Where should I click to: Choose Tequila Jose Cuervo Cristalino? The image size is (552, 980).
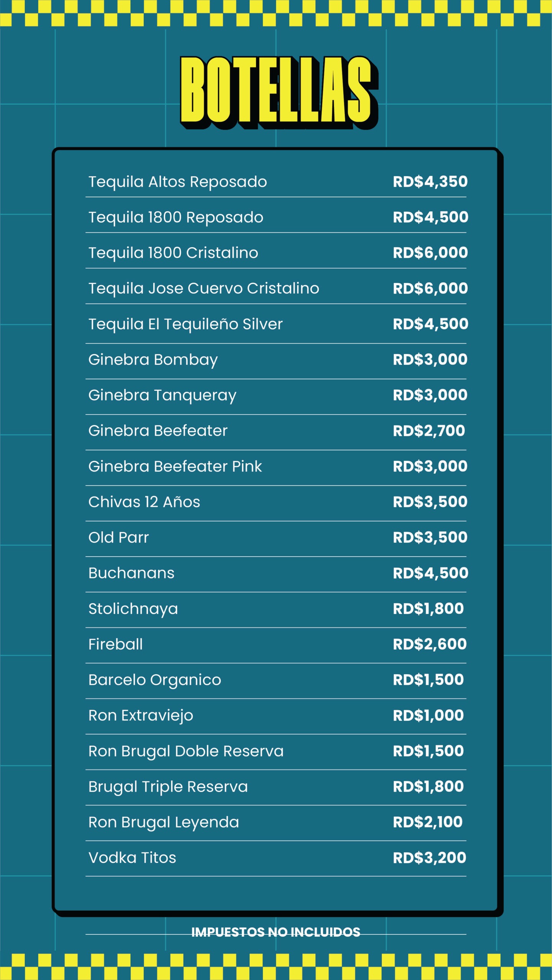point(204,288)
